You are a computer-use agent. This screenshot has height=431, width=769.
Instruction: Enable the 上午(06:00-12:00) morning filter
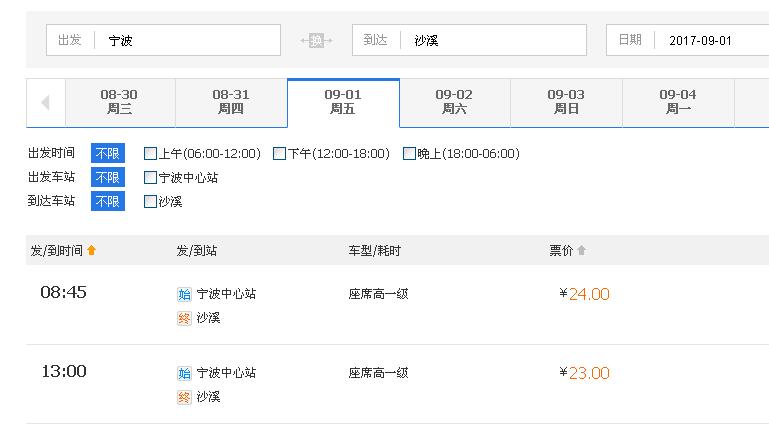coord(151,154)
